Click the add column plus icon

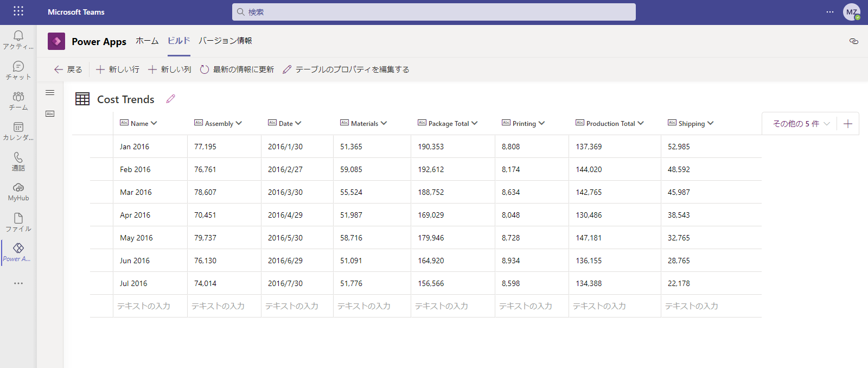[x=848, y=124]
